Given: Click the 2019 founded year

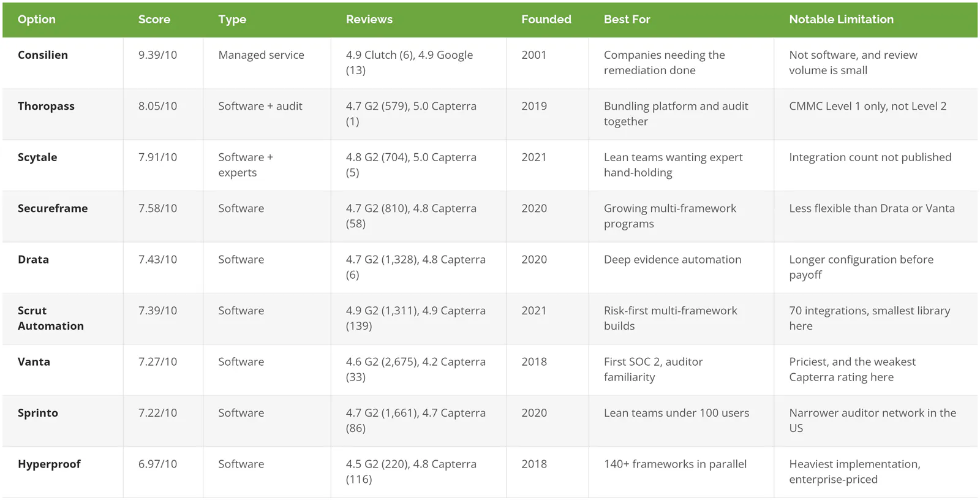Looking at the screenshot, I should coord(534,106).
